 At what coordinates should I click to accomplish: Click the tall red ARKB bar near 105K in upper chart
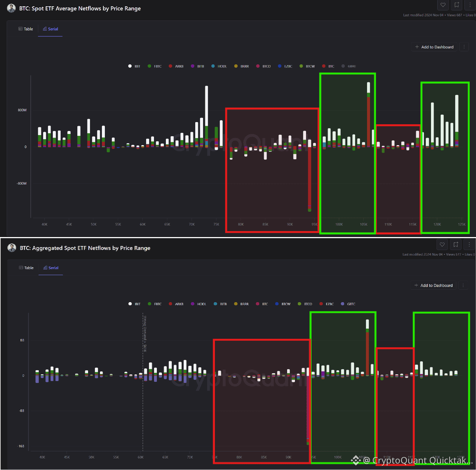[x=369, y=122]
